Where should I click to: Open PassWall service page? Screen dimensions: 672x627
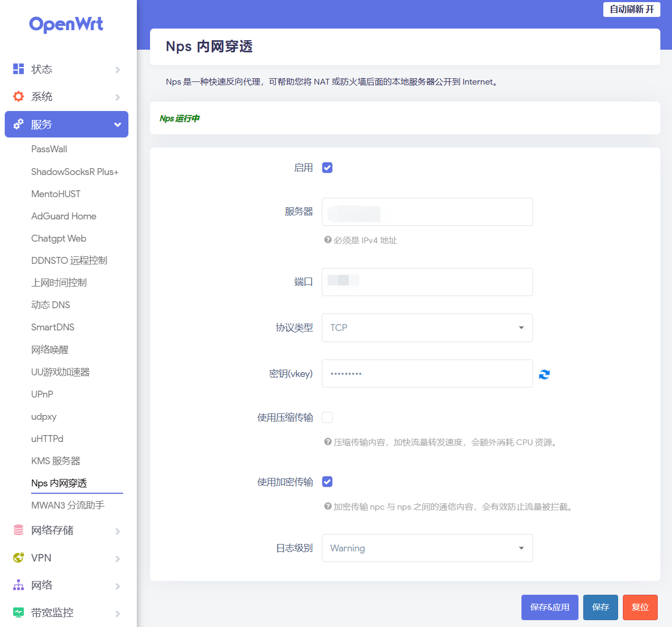49,149
